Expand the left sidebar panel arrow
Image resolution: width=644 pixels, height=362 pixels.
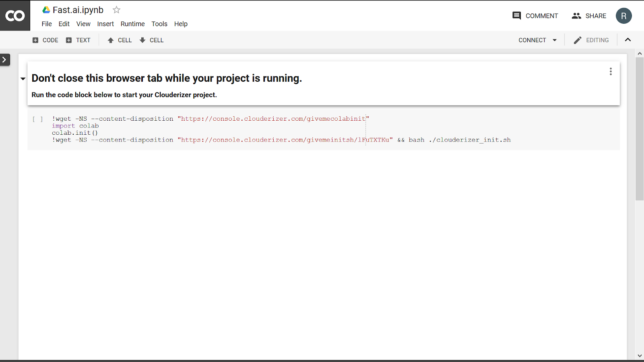[4, 60]
